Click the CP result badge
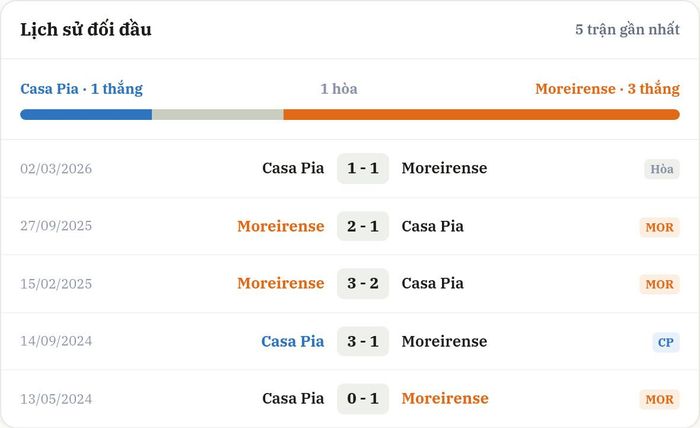 [666, 342]
